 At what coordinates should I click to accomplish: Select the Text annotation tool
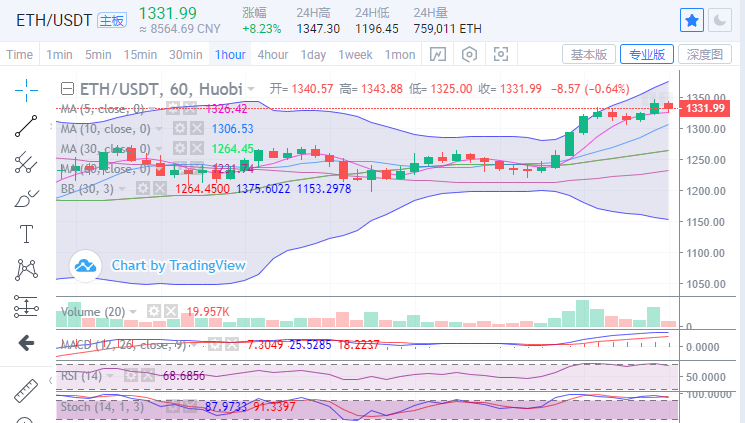click(x=26, y=234)
